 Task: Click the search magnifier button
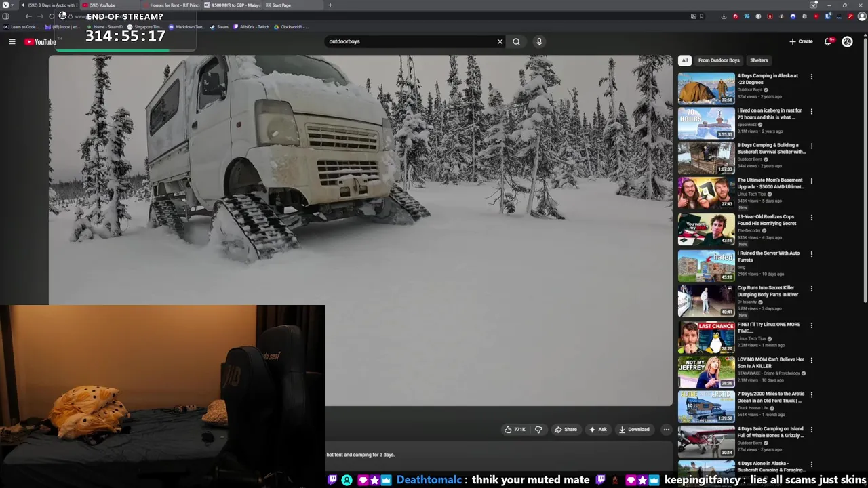point(517,41)
